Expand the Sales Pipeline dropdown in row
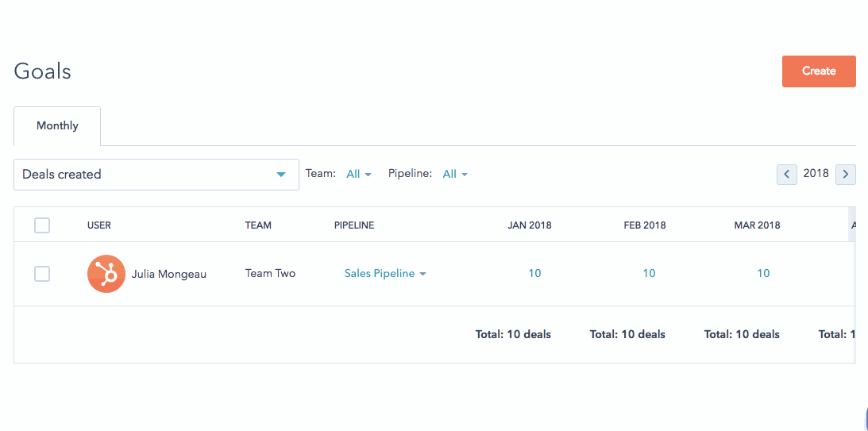This screenshot has height=431, width=868. pyautogui.click(x=385, y=273)
